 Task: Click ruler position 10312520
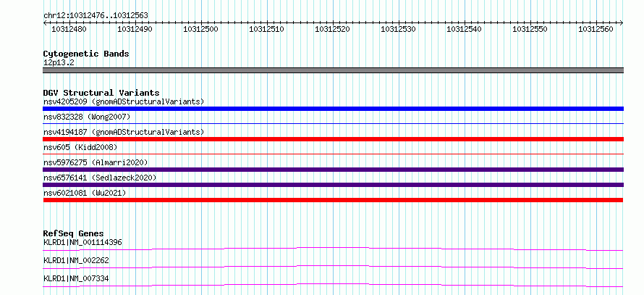pyautogui.click(x=332, y=29)
